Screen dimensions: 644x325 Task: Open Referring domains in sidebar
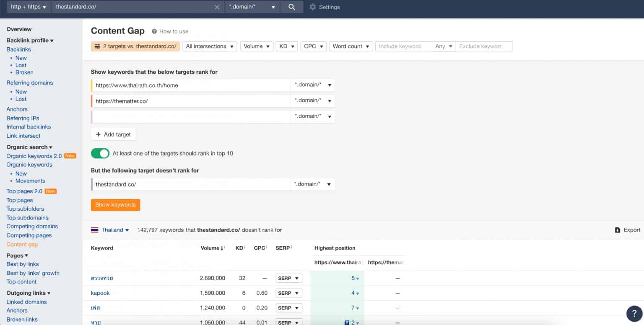point(30,83)
